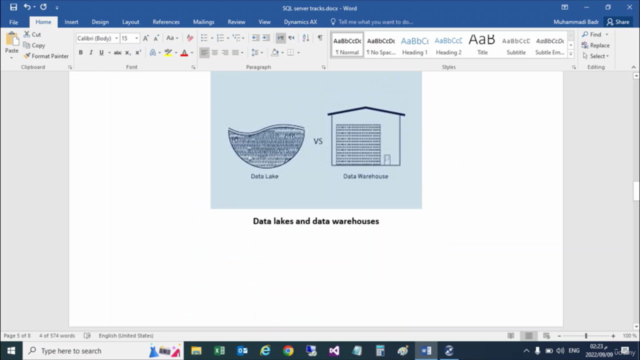Image resolution: width=640 pixels, height=360 pixels.
Task: Cut the selected text
Action: pos(32,35)
